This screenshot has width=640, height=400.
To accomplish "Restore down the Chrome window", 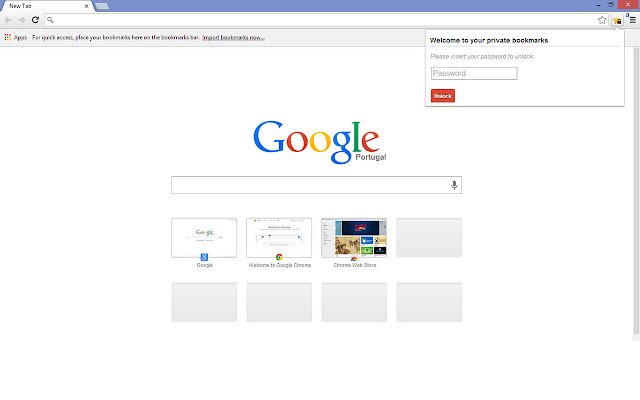I will tap(611, 5).
